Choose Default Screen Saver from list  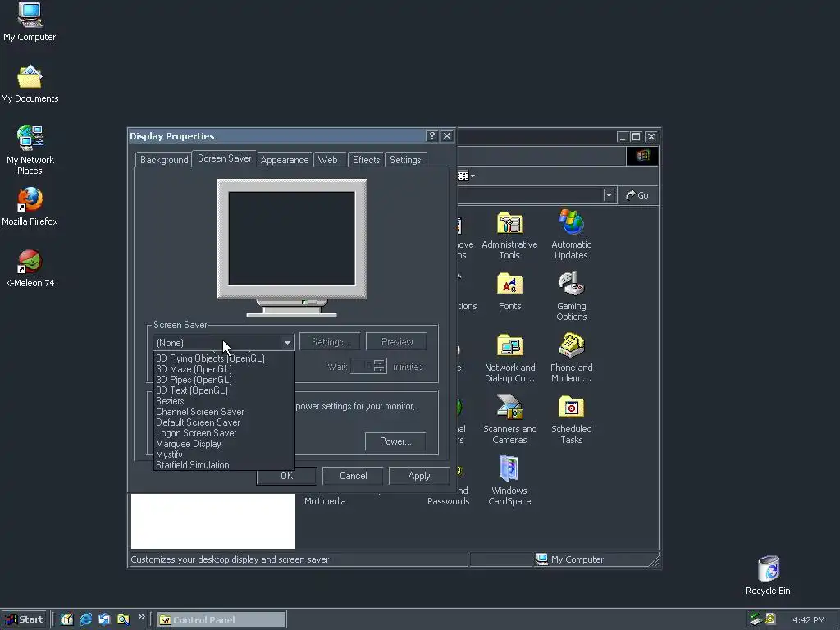pyautogui.click(x=224, y=422)
